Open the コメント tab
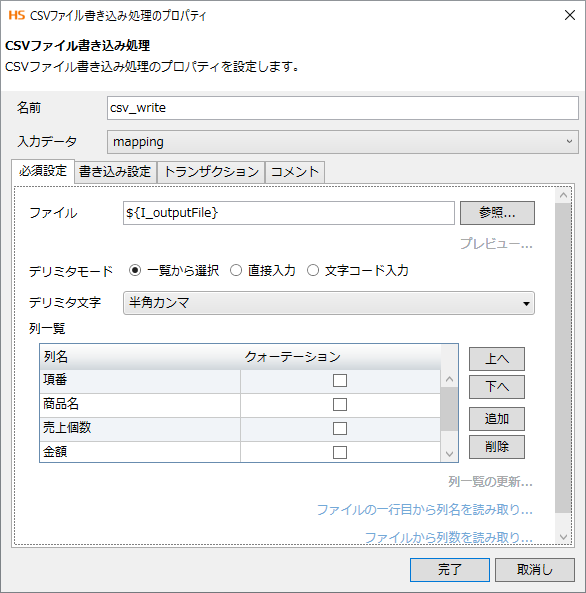 point(295,172)
